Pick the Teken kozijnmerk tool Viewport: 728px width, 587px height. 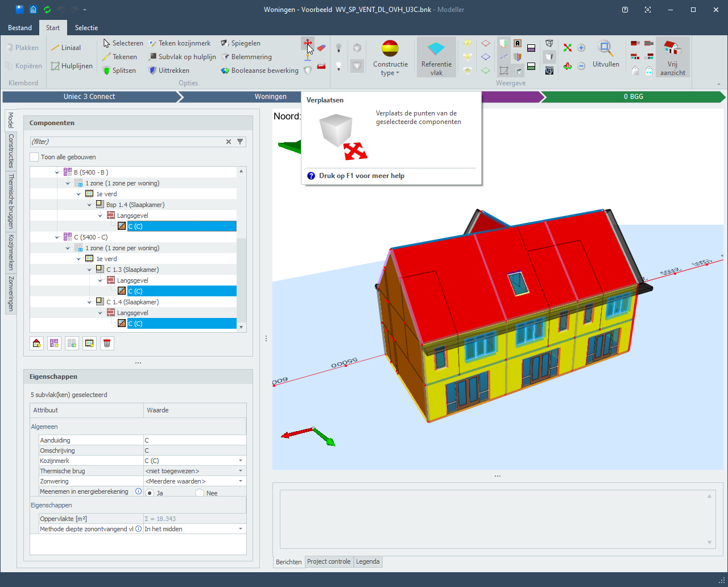click(x=180, y=43)
